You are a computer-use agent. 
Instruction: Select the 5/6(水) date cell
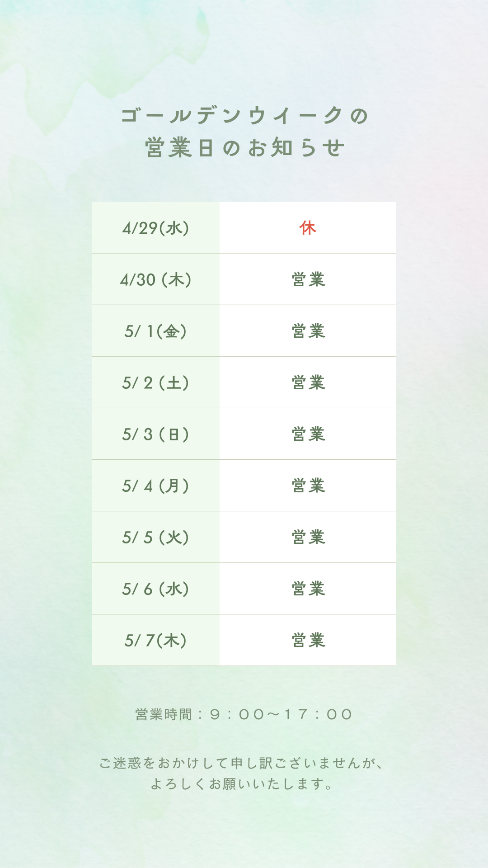(x=155, y=589)
